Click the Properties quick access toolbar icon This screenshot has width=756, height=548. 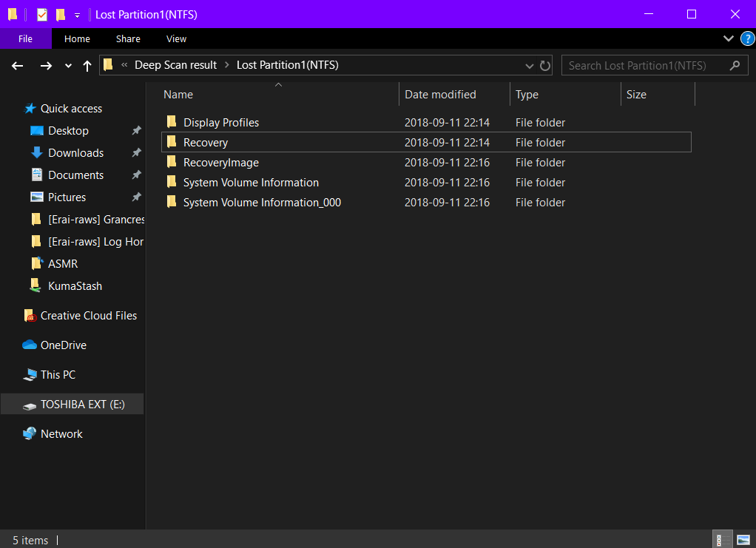(42, 15)
